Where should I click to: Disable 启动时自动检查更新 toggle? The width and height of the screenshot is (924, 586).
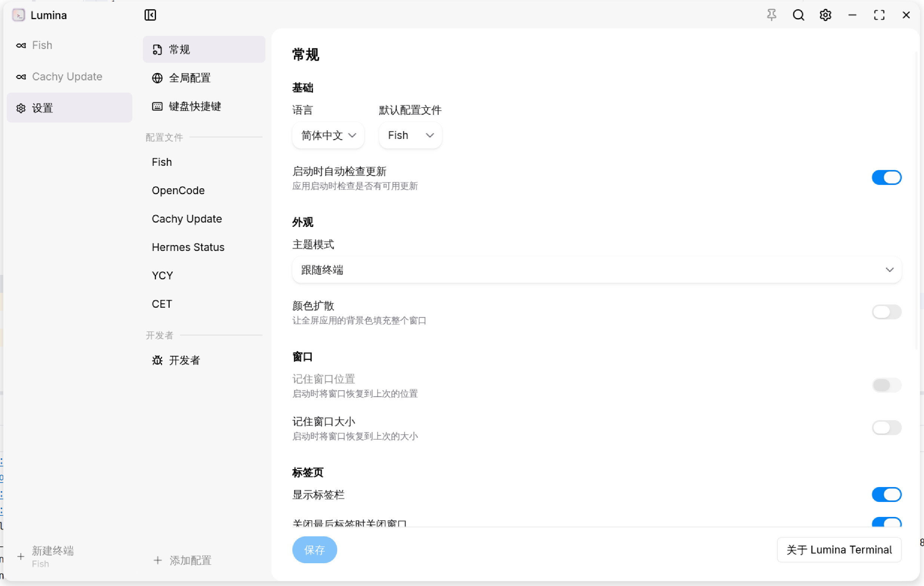tap(886, 177)
